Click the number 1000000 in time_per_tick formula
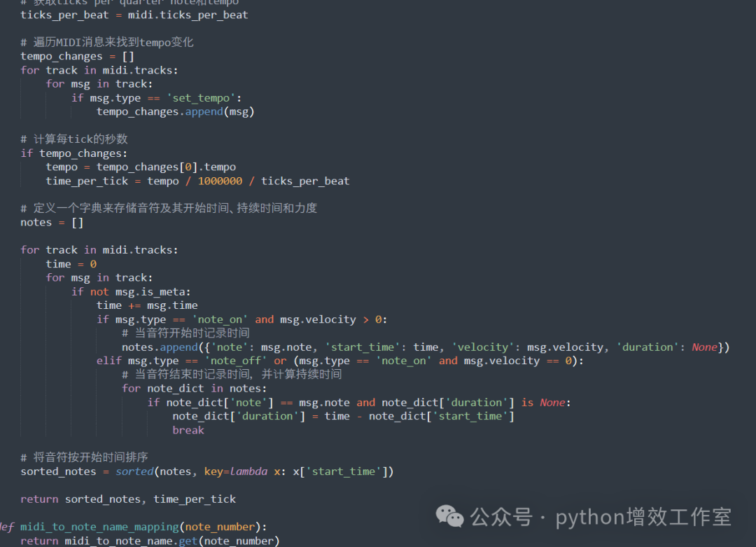The width and height of the screenshot is (756, 547). click(220, 181)
